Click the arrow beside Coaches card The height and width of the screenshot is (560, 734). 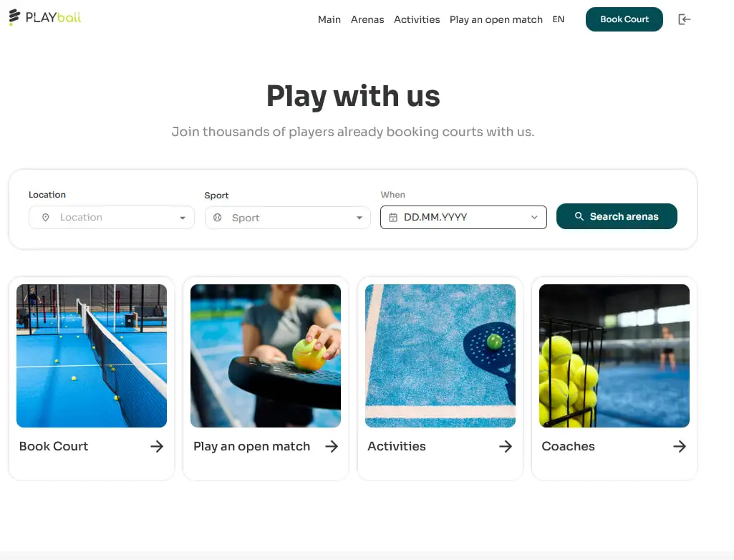pyautogui.click(x=680, y=446)
